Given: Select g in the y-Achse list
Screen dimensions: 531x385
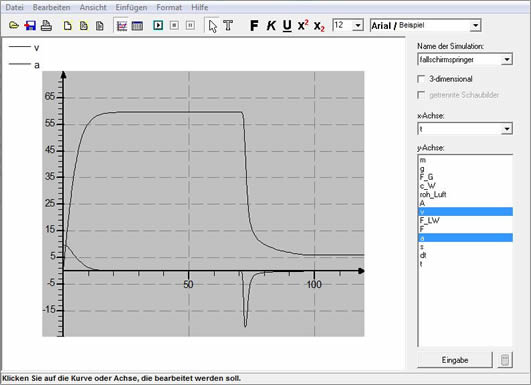Looking at the screenshot, I should (465, 168).
